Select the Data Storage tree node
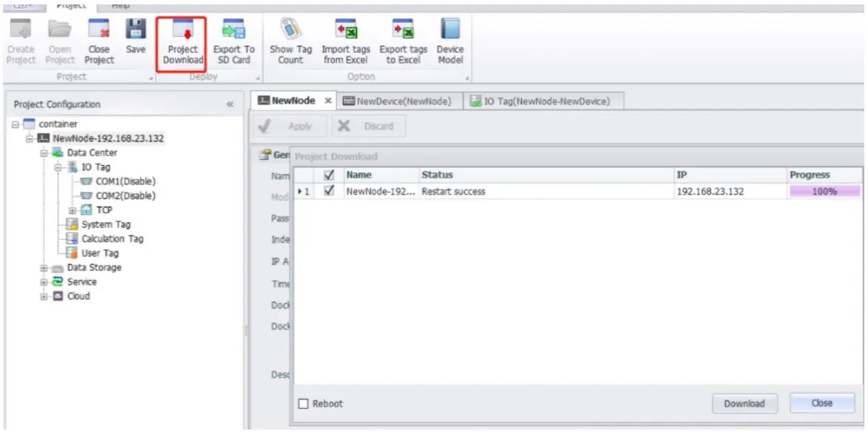868x434 pixels. (x=94, y=268)
